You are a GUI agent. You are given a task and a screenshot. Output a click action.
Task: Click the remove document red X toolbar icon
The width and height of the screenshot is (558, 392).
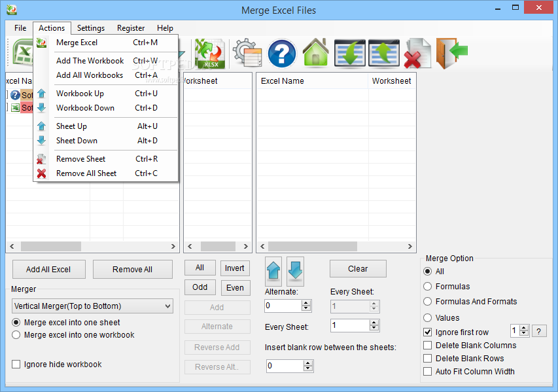[417, 54]
